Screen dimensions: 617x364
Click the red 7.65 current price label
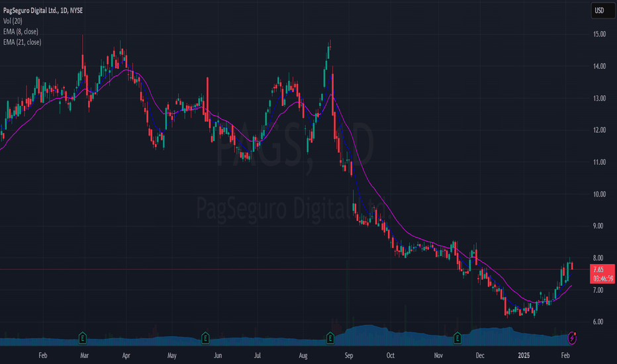point(602,274)
